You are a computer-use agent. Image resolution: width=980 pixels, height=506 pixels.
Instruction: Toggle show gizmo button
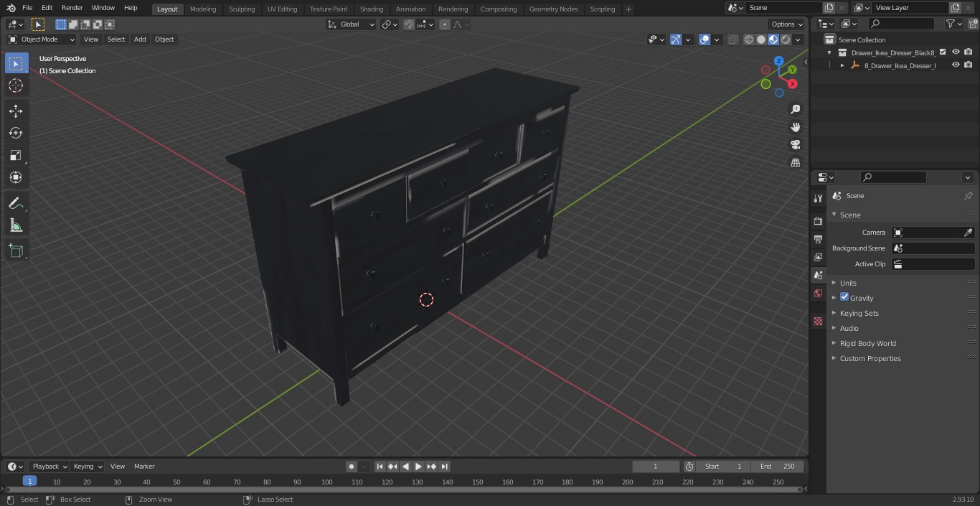(676, 39)
